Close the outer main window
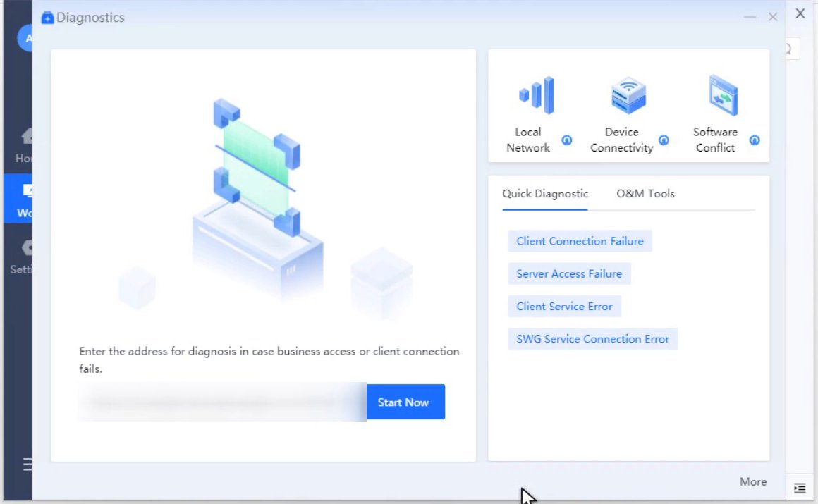Screen dimensions: 818x504 800,13
